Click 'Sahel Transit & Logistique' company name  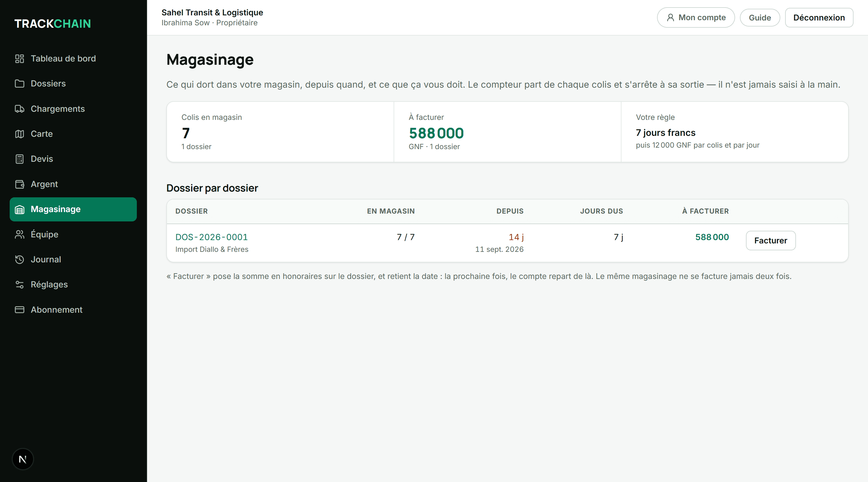coord(212,12)
